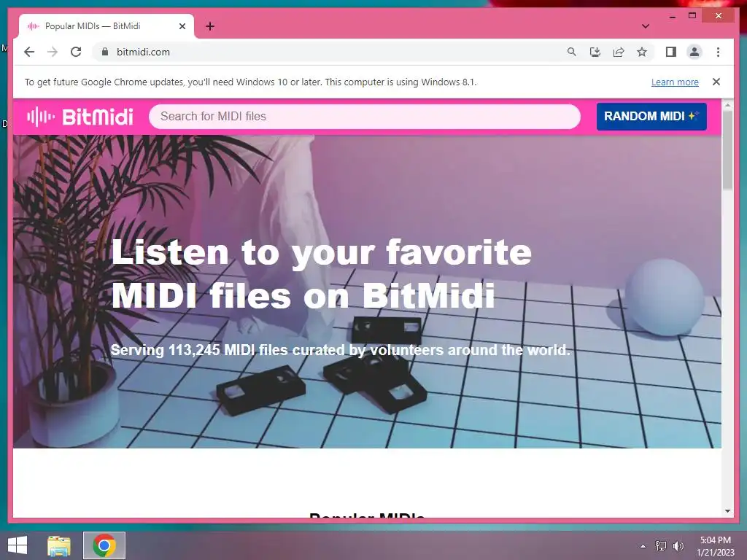Maximize the Chrome window
The width and height of the screenshot is (747, 560).
(692, 16)
